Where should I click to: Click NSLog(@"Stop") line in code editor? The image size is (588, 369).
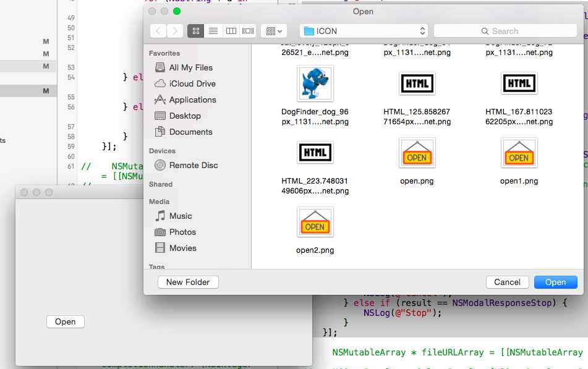[403, 313]
